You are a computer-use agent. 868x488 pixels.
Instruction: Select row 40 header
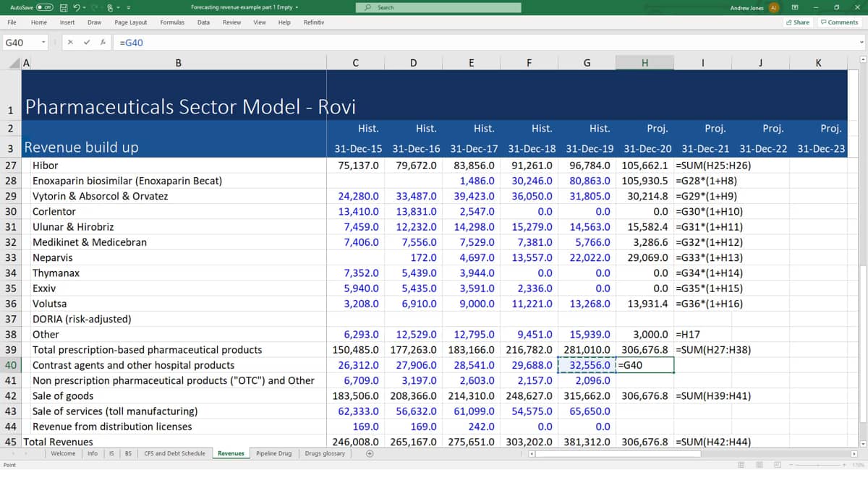click(11, 365)
